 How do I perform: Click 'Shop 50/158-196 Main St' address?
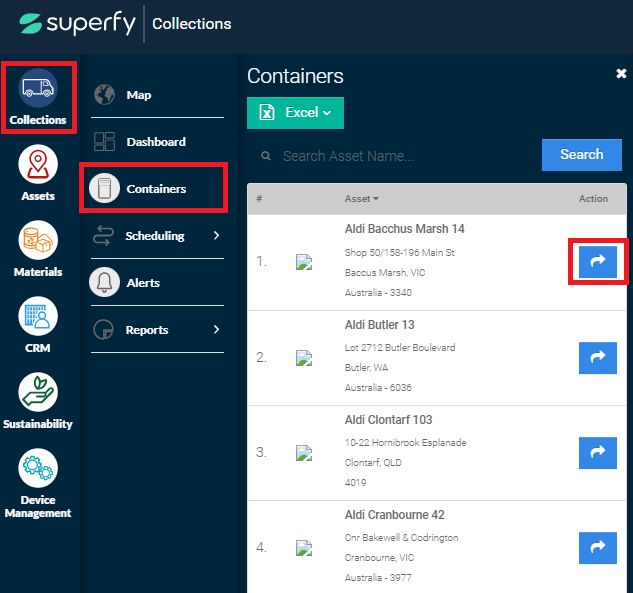point(399,253)
